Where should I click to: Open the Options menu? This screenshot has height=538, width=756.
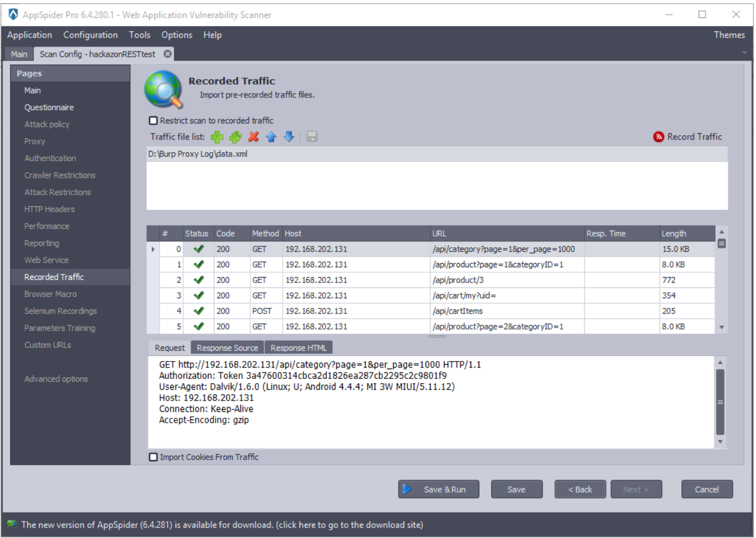pos(177,35)
